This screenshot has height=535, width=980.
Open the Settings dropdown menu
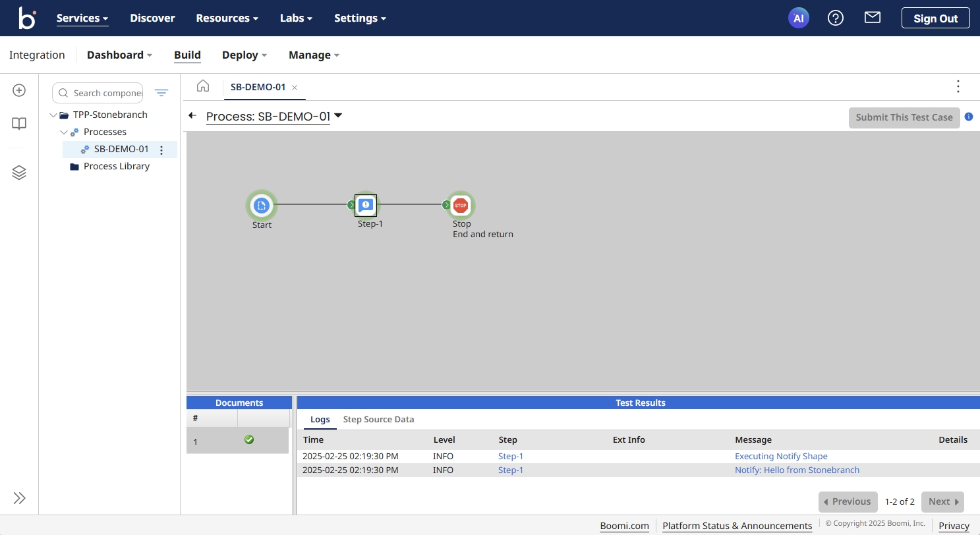point(360,18)
